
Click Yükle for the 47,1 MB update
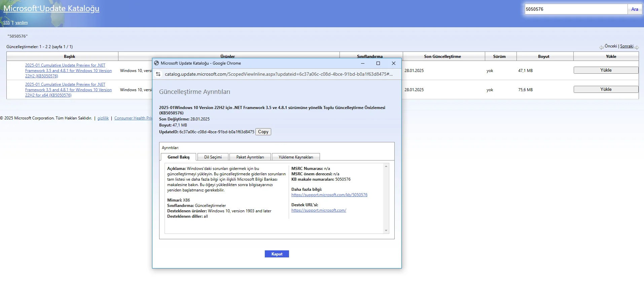pos(606,70)
